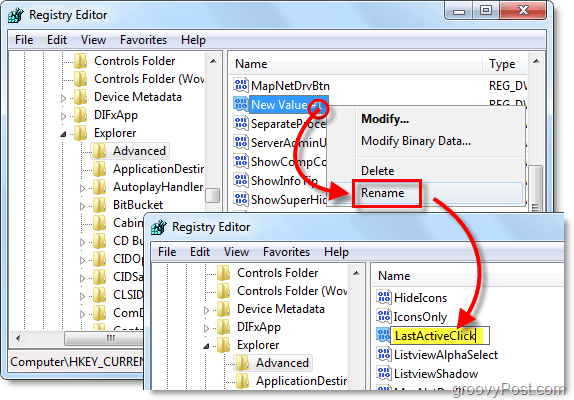Image resolution: width=574 pixels, height=400 pixels.
Task: Click the Type column header in back window
Action: coord(506,64)
